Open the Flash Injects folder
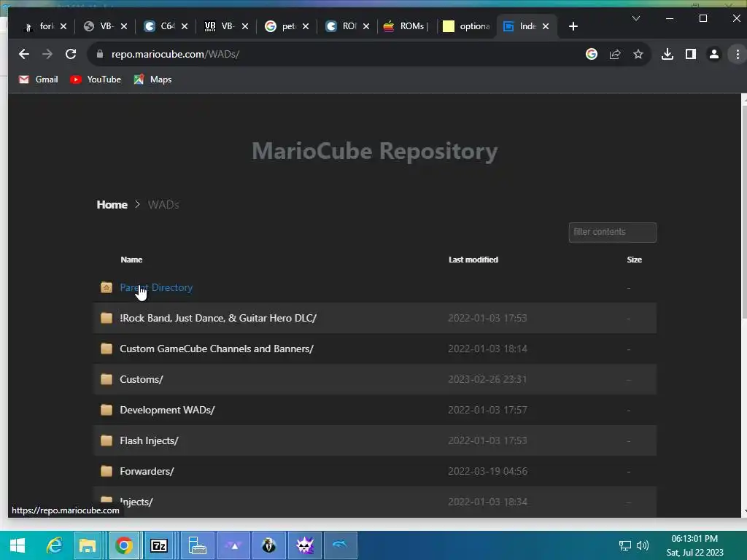 pos(149,440)
